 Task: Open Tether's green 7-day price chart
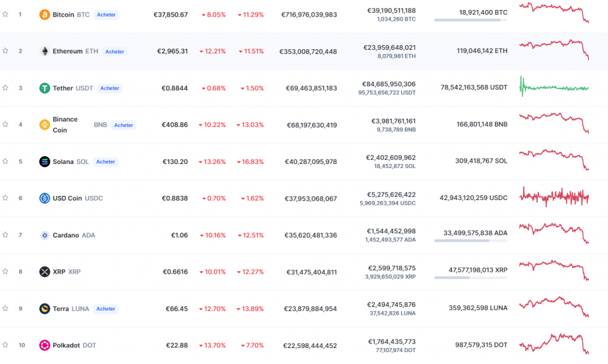click(554, 88)
